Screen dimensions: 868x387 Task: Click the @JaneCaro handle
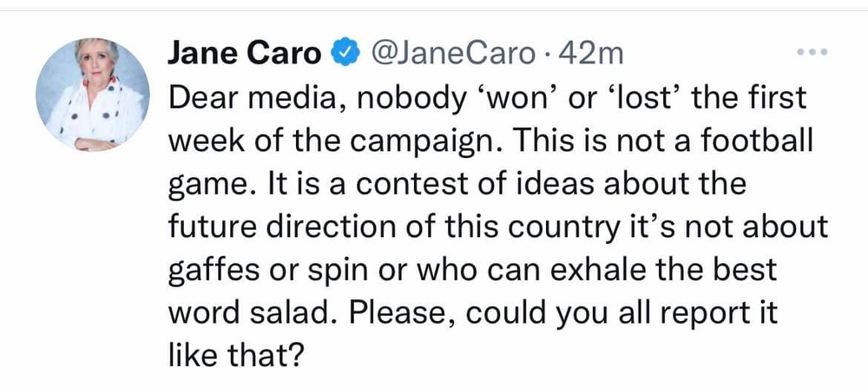(455, 54)
